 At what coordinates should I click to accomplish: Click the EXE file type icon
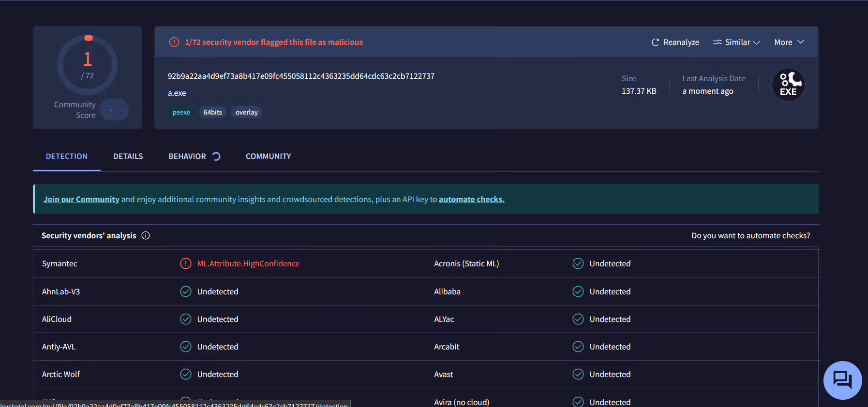click(788, 85)
